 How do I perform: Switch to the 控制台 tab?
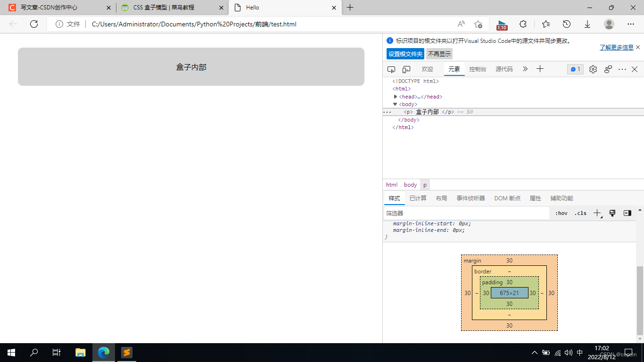pyautogui.click(x=478, y=69)
